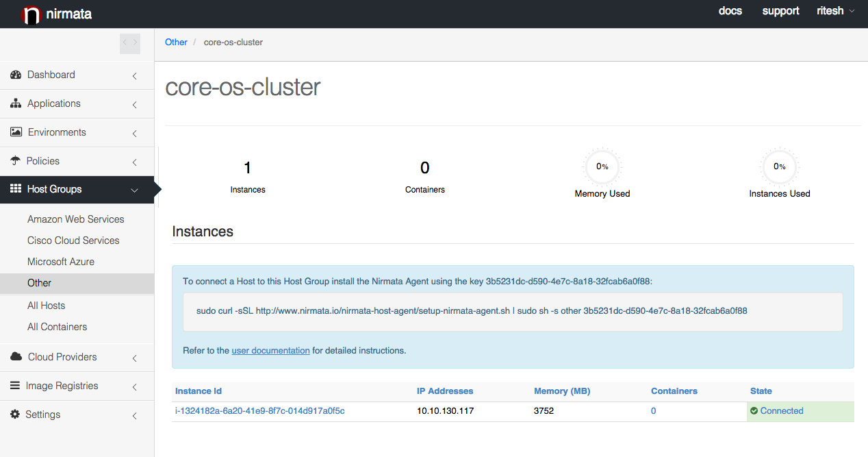This screenshot has width=868, height=457.
Task: Expand the Image Registries menu chevron
Action: click(x=135, y=386)
